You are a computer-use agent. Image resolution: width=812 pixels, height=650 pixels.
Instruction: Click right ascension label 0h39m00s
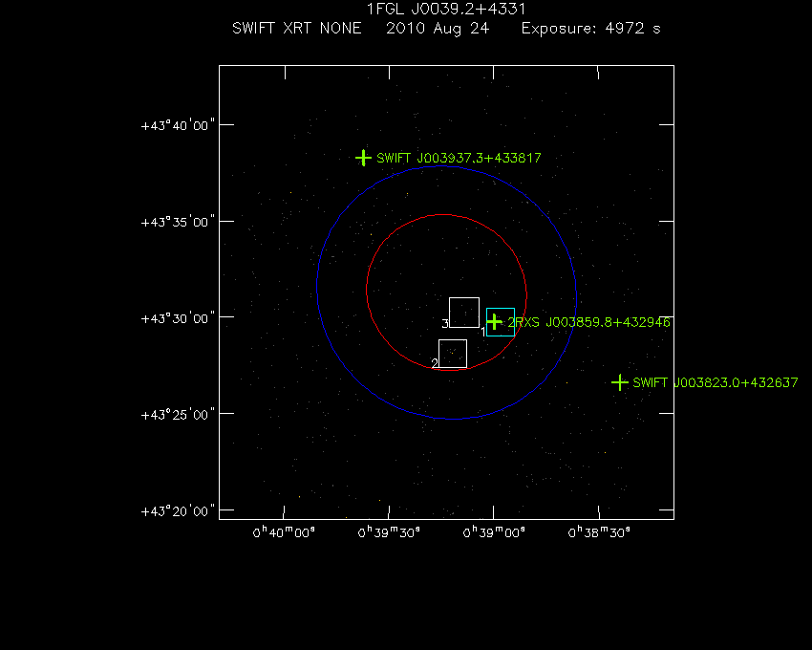pos(494,532)
